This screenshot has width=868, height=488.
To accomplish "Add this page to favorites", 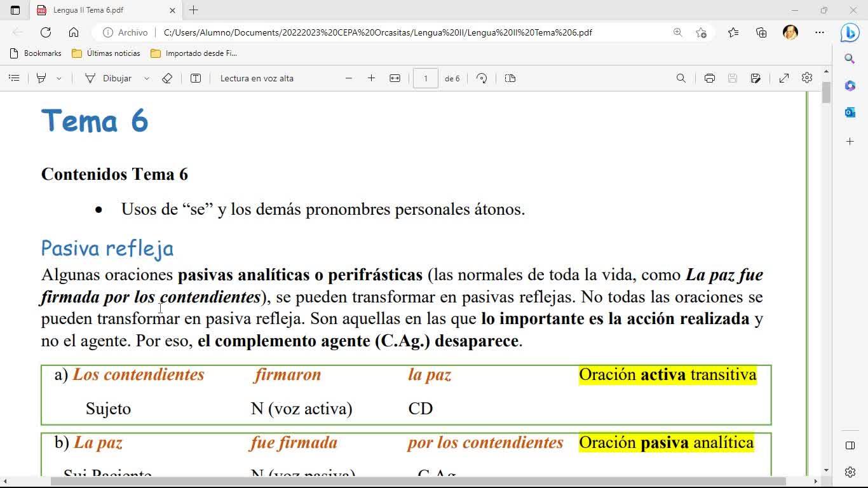I will click(x=701, y=32).
